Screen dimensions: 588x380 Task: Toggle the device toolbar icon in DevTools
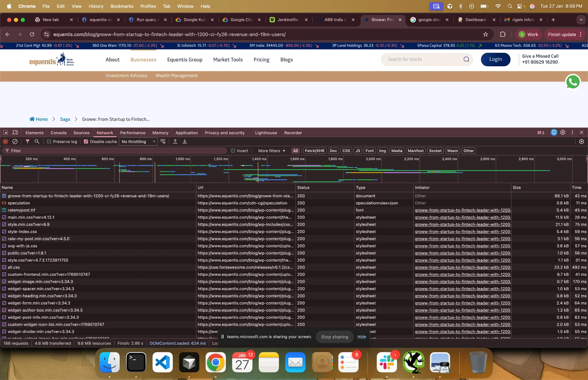tap(15, 133)
